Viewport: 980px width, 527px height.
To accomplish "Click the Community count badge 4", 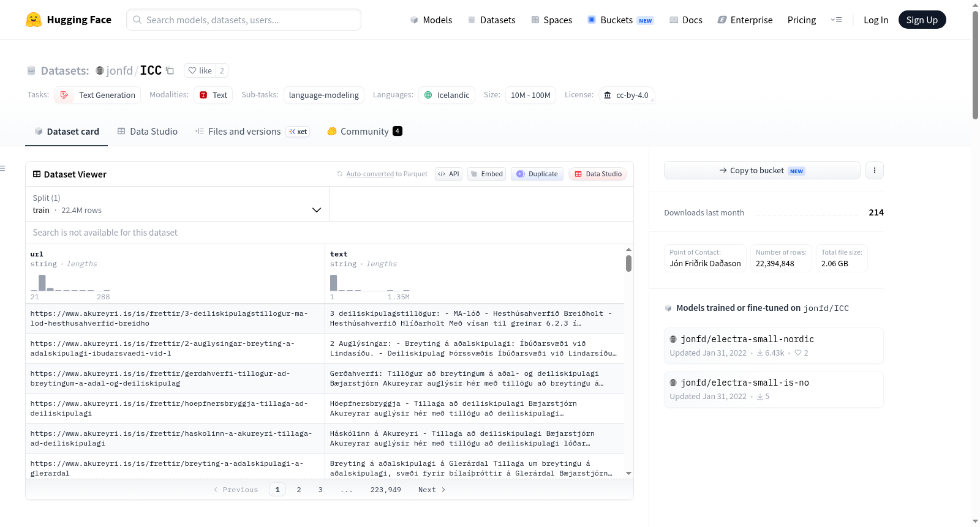I will tap(398, 131).
